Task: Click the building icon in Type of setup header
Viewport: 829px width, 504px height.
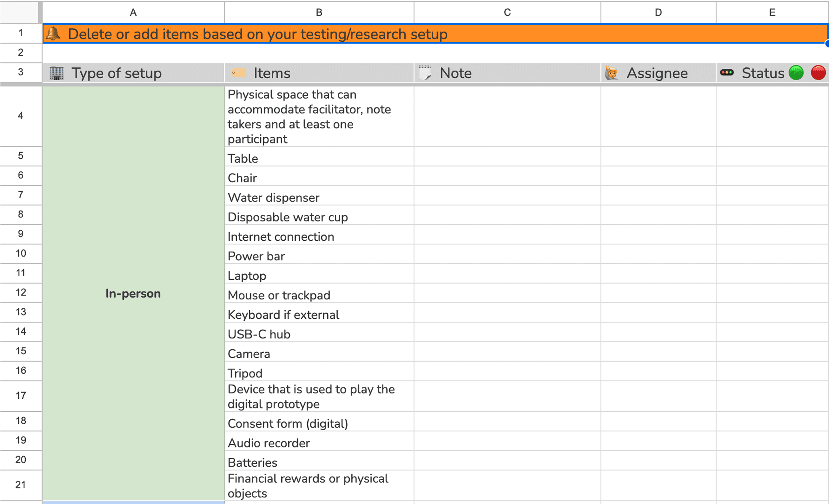Action: click(x=57, y=73)
